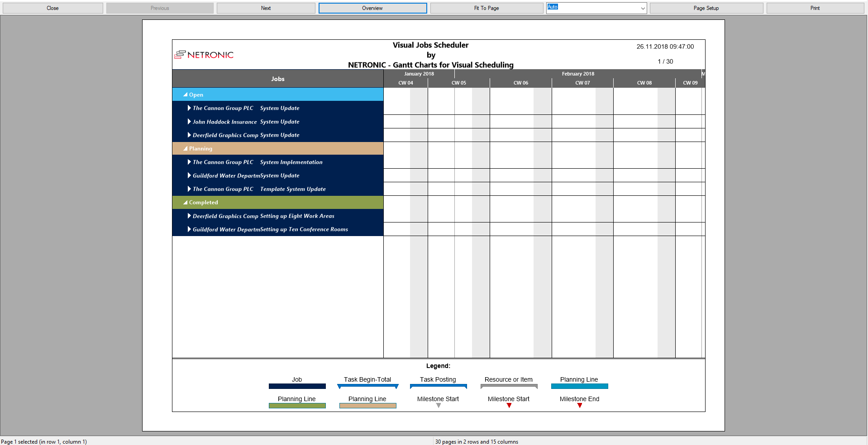
Task: Click the green Planning Line legend bar
Action: tap(297, 406)
